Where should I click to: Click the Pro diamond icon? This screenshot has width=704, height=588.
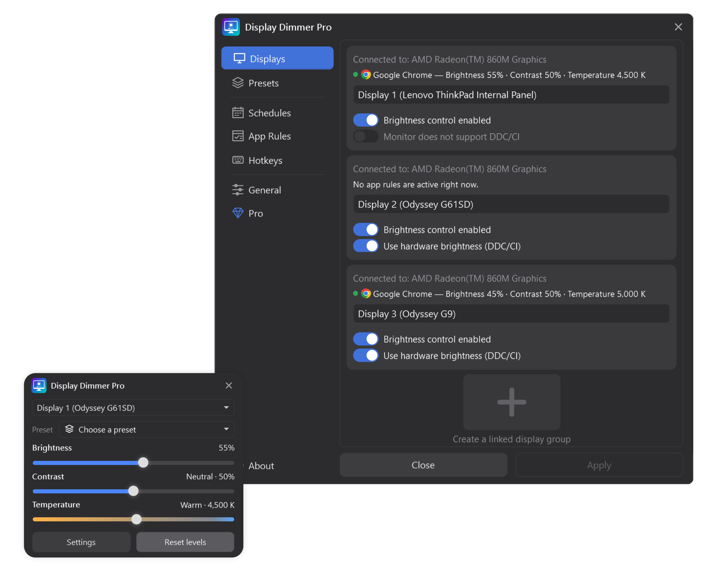pos(238,213)
